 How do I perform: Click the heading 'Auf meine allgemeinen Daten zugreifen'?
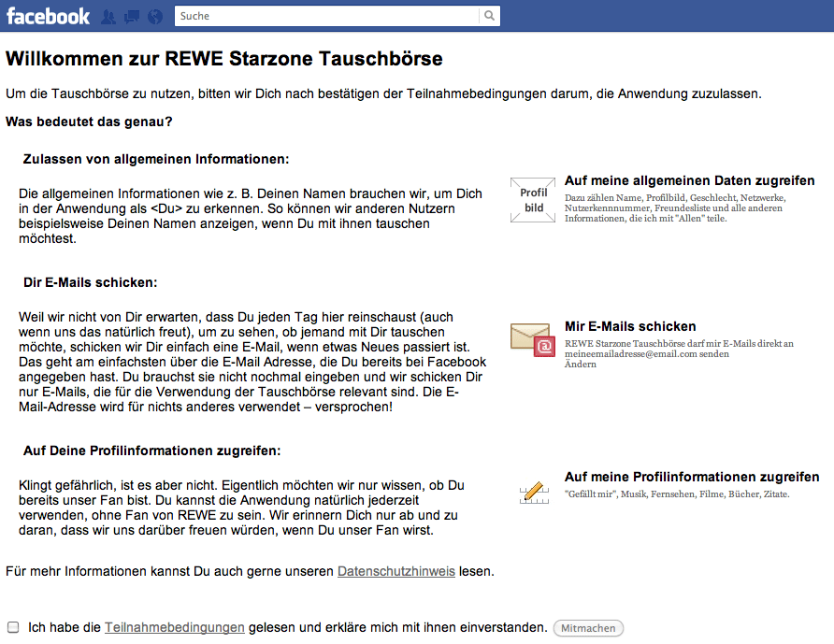(x=689, y=180)
